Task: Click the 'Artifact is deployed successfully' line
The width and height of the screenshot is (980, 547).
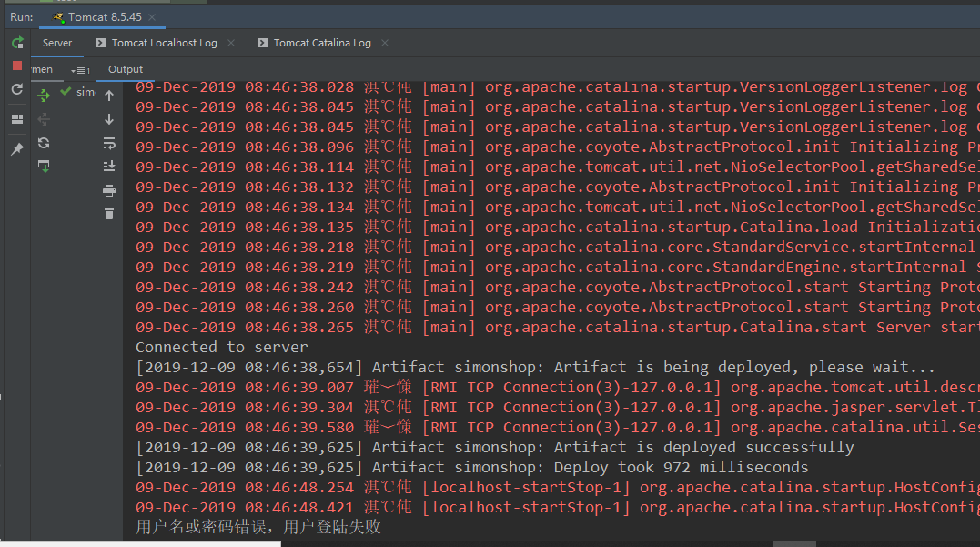Action: coord(494,447)
